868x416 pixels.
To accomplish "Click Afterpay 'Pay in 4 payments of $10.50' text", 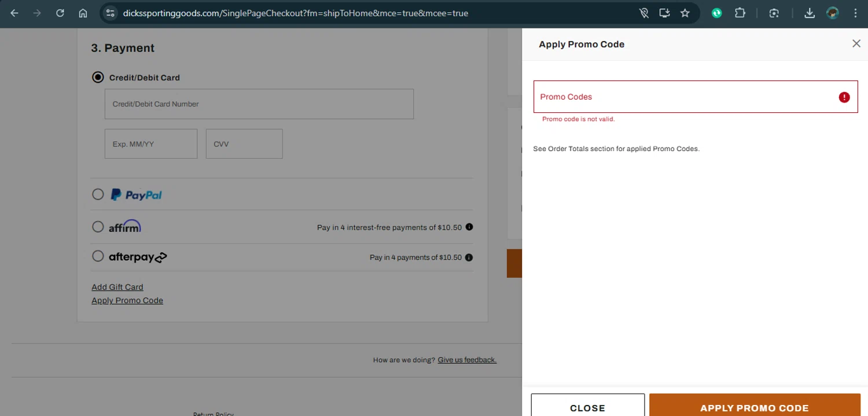I will (415, 257).
